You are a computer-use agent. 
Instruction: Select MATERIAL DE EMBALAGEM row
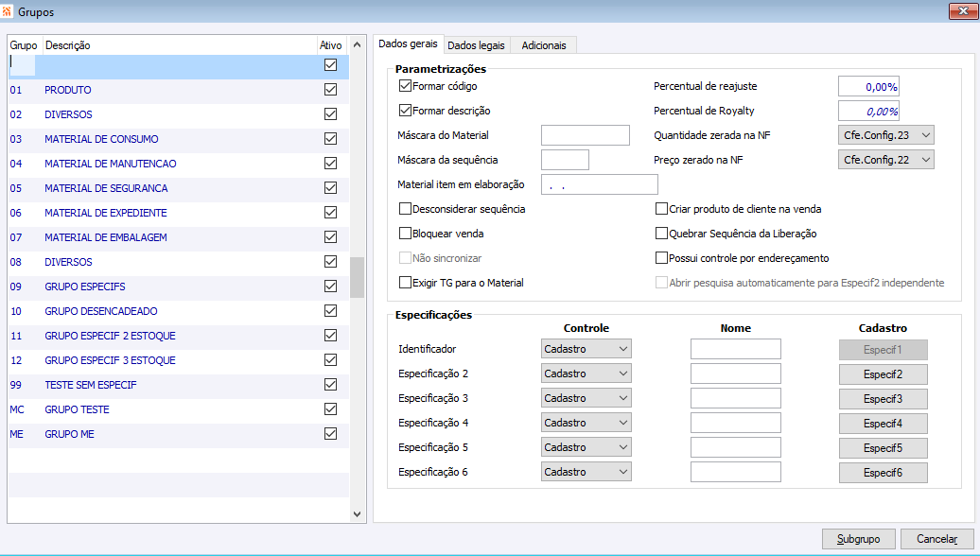(178, 237)
